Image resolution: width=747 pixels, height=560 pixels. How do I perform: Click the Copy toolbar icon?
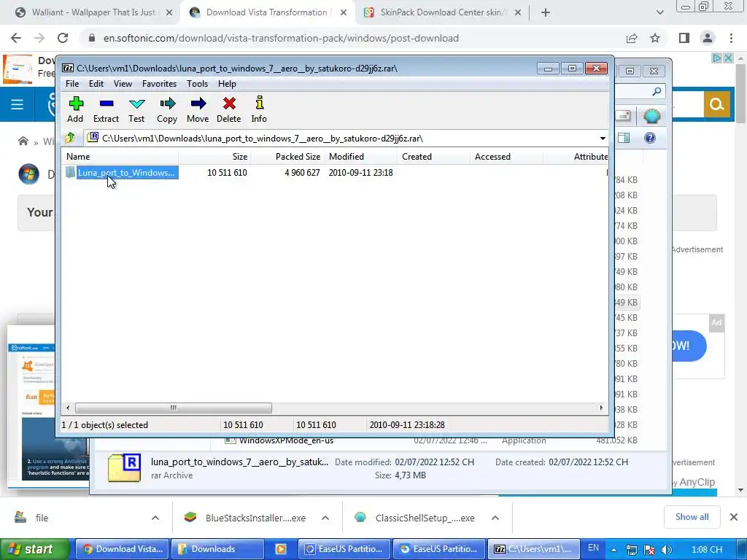tap(167, 109)
